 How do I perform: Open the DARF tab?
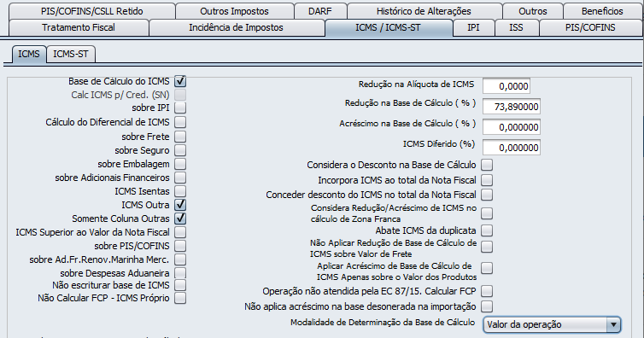tap(320, 11)
